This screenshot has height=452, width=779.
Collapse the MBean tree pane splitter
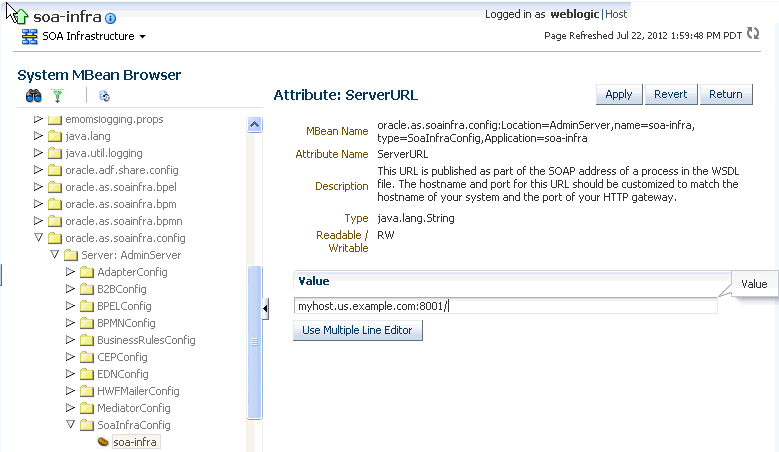(x=265, y=309)
